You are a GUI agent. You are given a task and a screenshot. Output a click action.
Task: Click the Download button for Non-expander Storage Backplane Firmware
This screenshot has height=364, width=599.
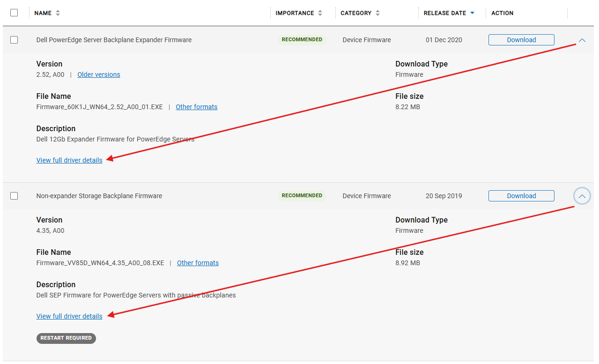[521, 195]
